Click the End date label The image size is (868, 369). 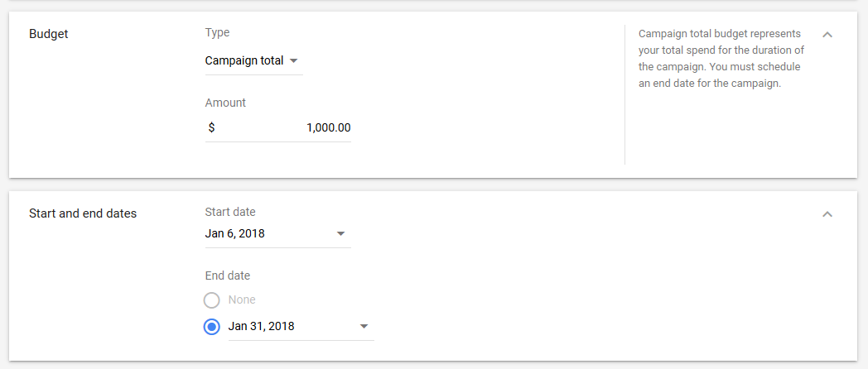[228, 276]
